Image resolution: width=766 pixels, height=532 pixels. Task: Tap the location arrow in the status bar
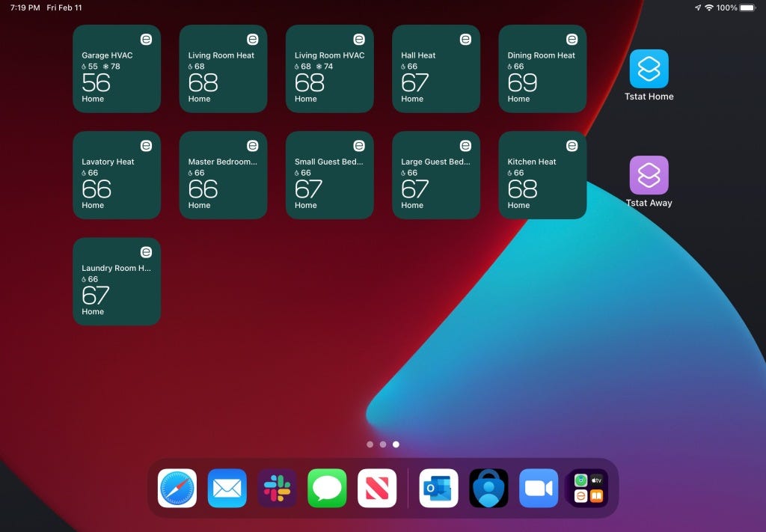[x=698, y=7]
